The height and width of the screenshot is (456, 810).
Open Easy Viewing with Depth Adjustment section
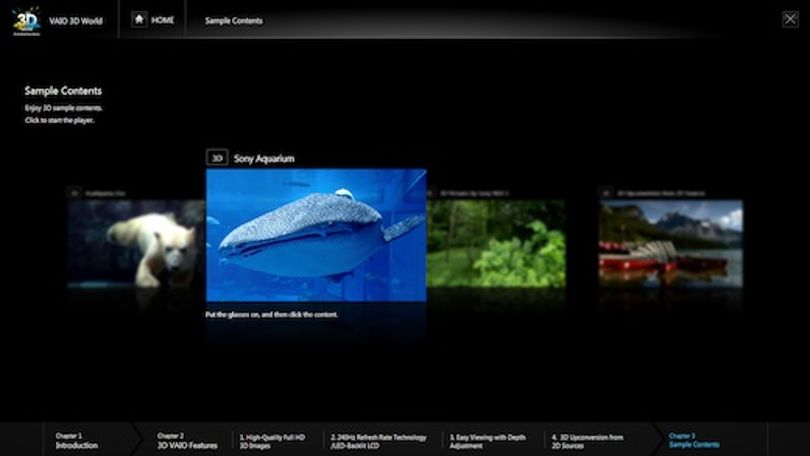point(488,441)
